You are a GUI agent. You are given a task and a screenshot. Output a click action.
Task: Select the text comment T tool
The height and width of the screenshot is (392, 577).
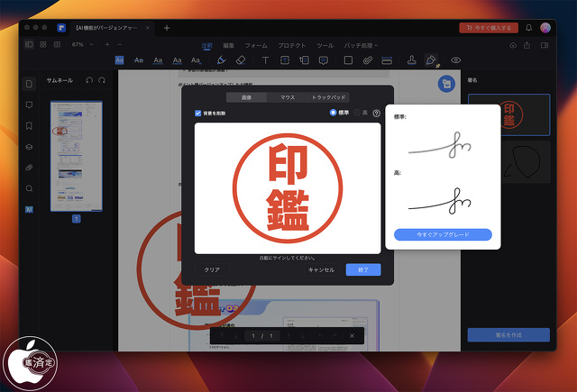[x=265, y=60]
